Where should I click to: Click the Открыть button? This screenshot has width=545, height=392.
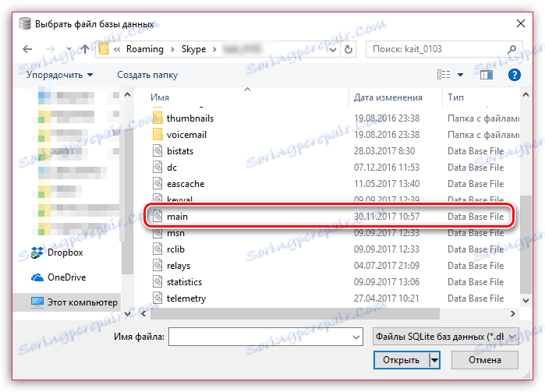(402, 360)
